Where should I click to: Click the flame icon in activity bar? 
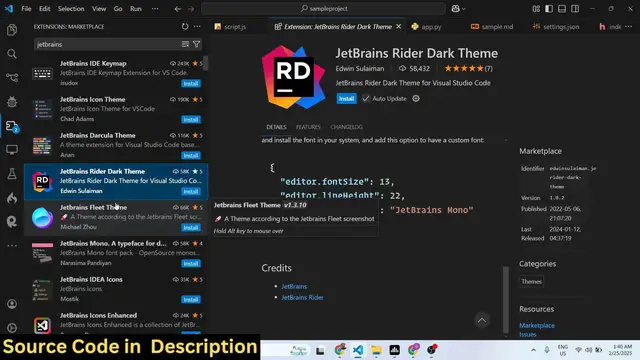12,198
